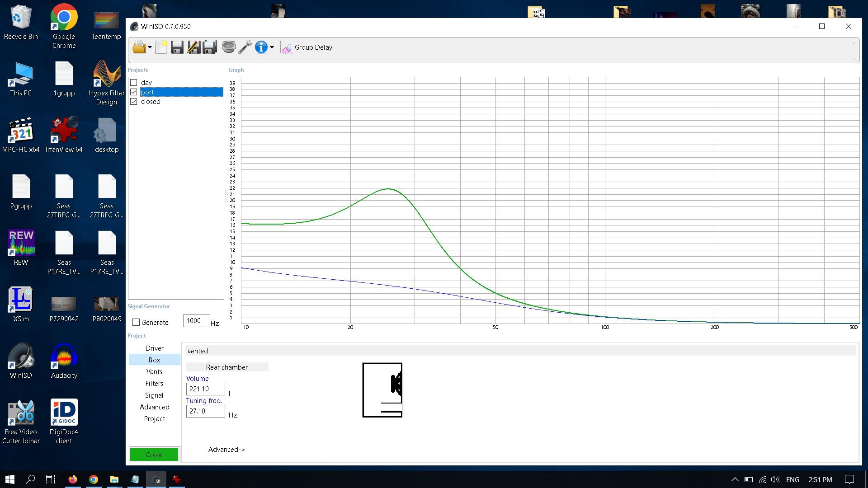868x488 pixels.
Task: Click the Save All projects icon
Action: click(210, 47)
